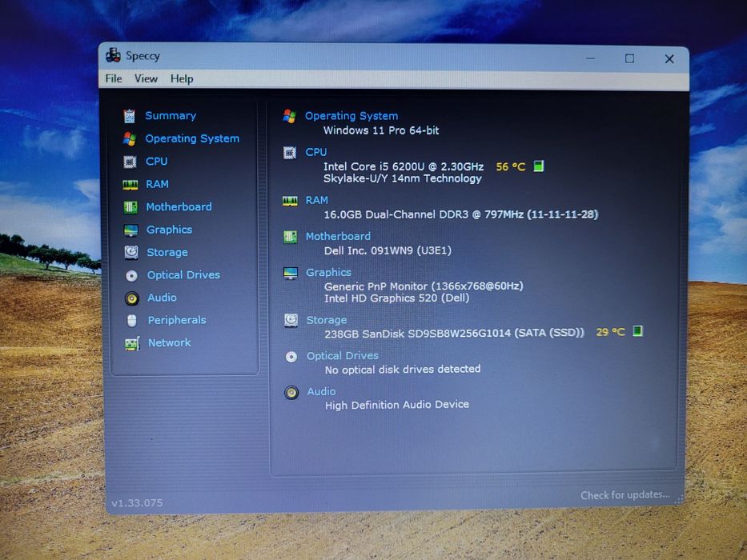Select Summary in the sidebar
The width and height of the screenshot is (747, 560).
171,116
